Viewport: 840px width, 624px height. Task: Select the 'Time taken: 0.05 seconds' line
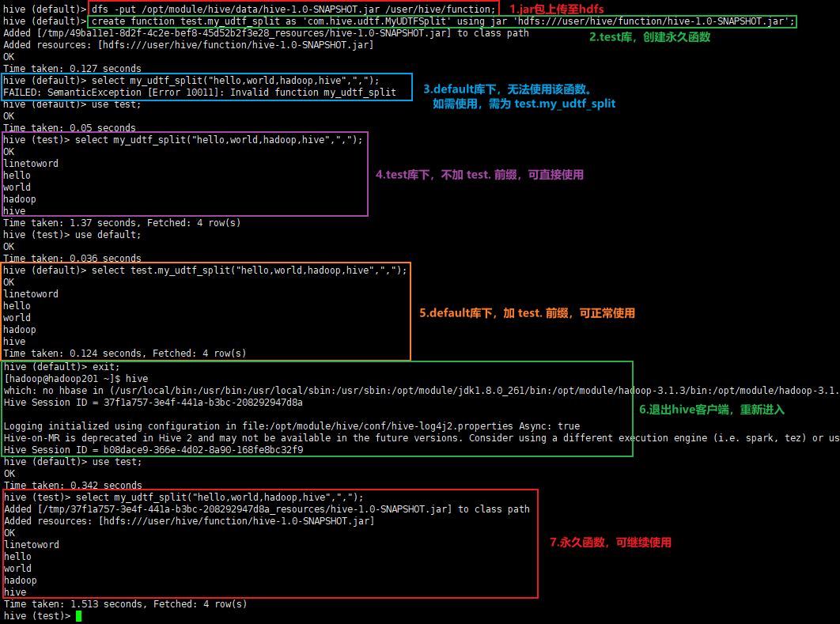[70, 128]
